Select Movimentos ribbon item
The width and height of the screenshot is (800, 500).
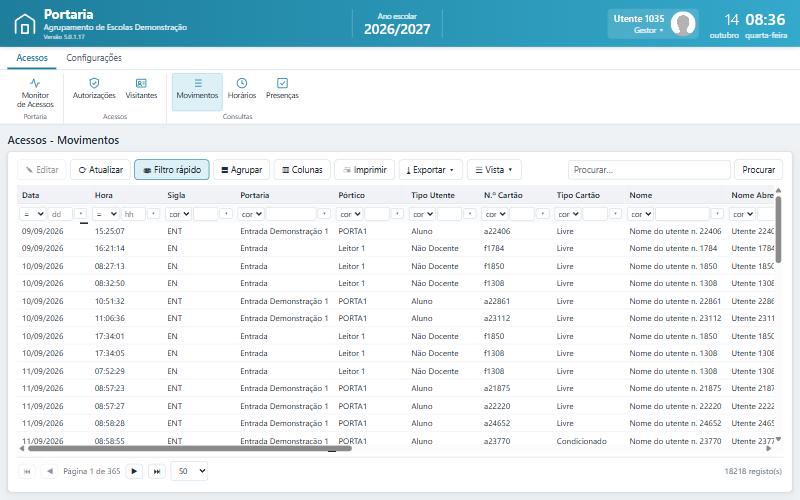tap(197, 92)
